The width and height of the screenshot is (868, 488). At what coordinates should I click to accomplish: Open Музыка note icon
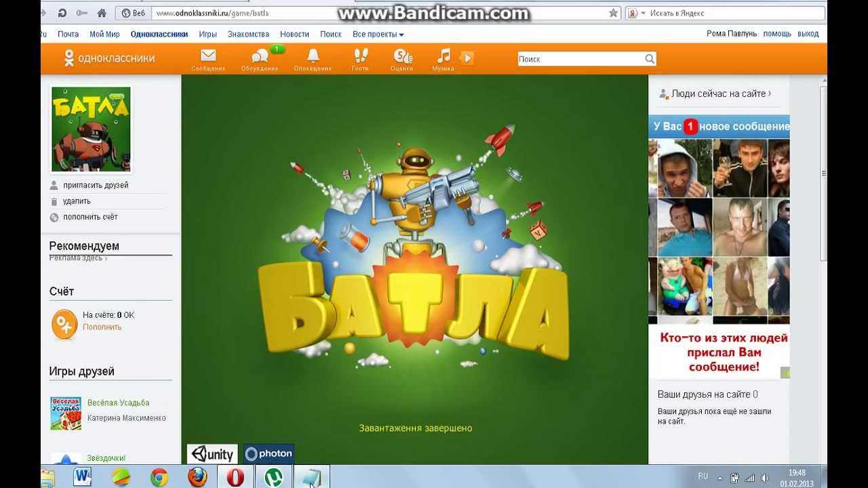click(x=443, y=56)
